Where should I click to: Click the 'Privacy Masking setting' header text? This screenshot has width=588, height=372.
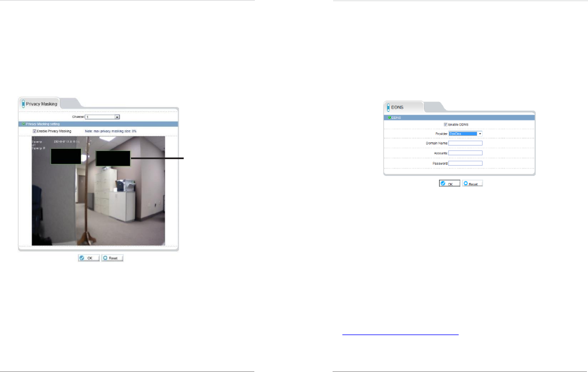pyautogui.click(x=43, y=124)
